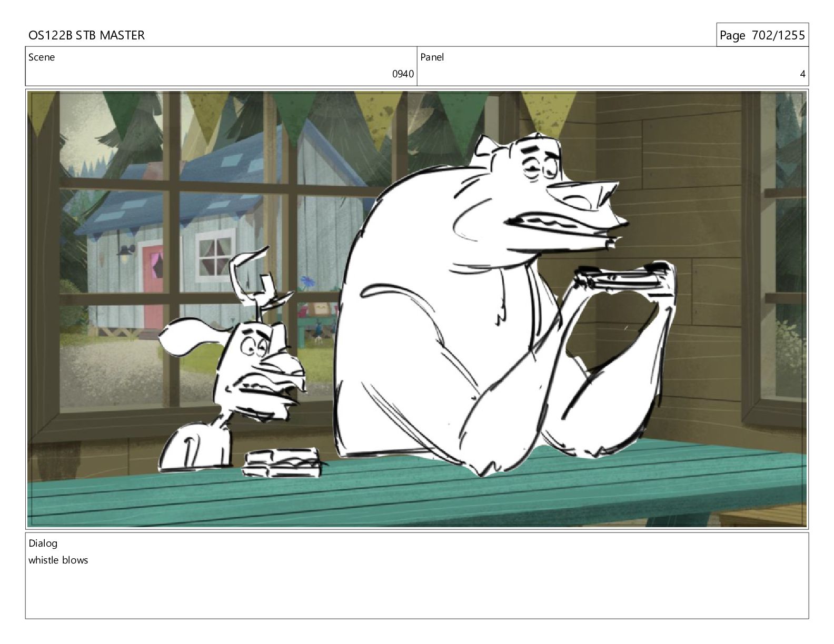Image resolution: width=834 pixels, height=644 pixels.
Task: Click the 'whistle blows' dialog text
Action: coord(58,560)
